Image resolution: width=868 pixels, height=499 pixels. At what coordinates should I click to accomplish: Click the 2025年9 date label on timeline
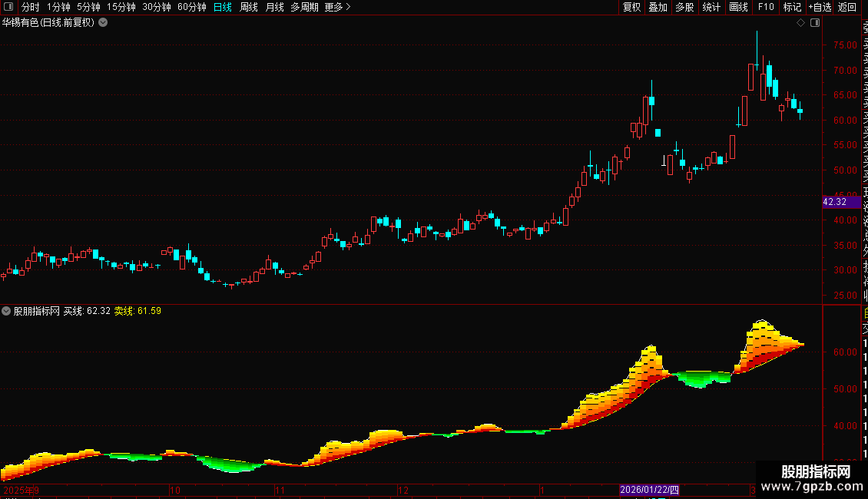click(x=21, y=490)
